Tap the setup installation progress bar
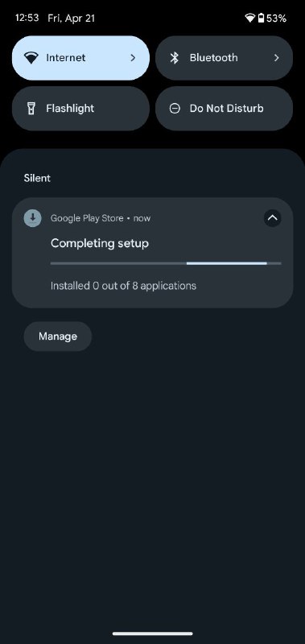This screenshot has height=644, width=305. 166,263
